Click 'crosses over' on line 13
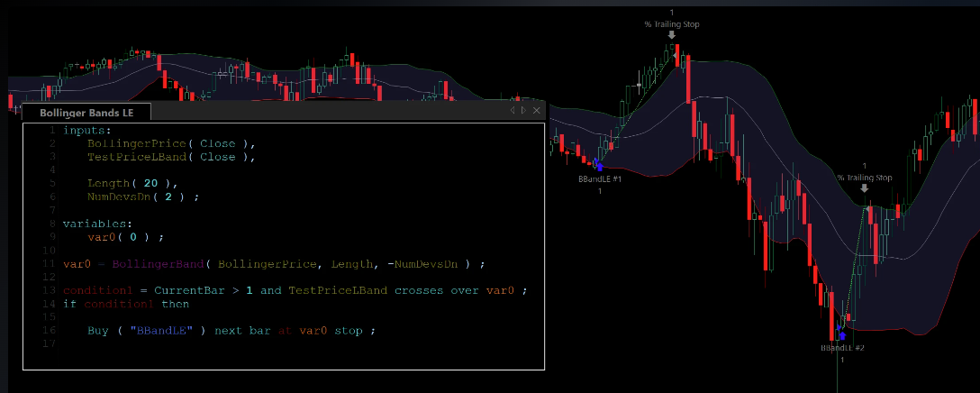This screenshot has height=393, width=980. click(436, 290)
